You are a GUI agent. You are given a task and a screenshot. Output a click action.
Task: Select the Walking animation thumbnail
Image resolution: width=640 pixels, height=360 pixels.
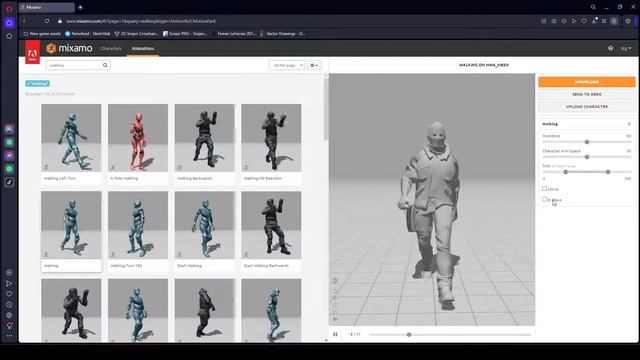click(x=71, y=225)
